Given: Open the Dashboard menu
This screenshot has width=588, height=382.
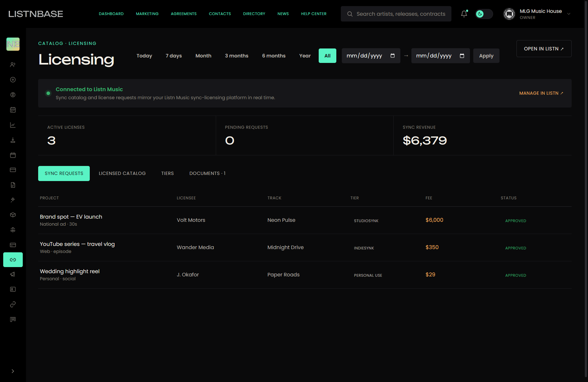Looking at the screenshot, I should pyautogui.click(x=111, y=14).
